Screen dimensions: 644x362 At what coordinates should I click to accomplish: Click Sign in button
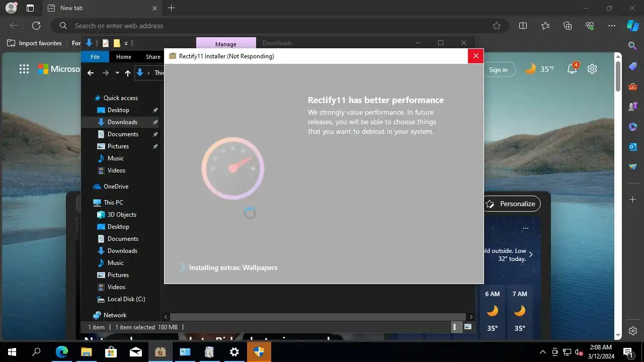pos(498,70)
